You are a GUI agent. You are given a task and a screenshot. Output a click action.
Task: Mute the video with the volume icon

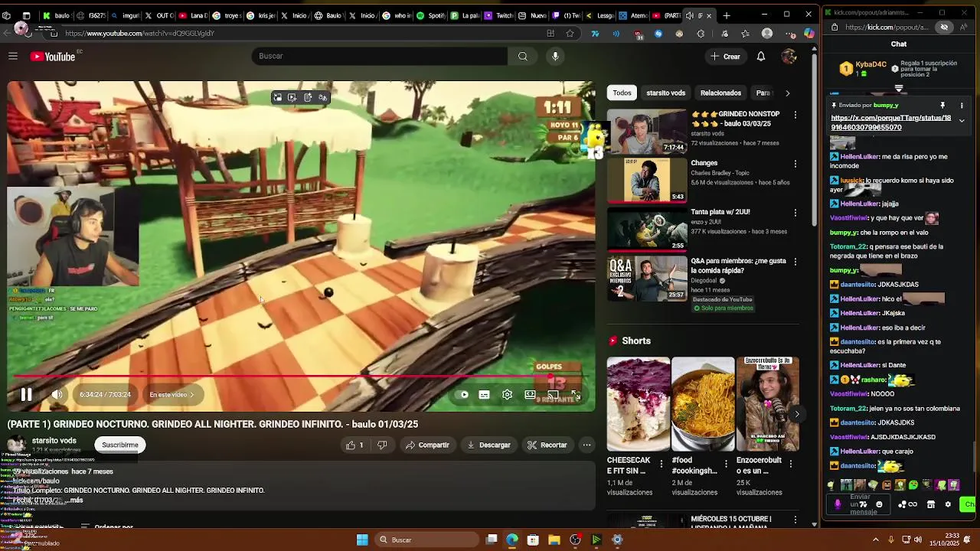pyautogui.click(x=57, y=395)
